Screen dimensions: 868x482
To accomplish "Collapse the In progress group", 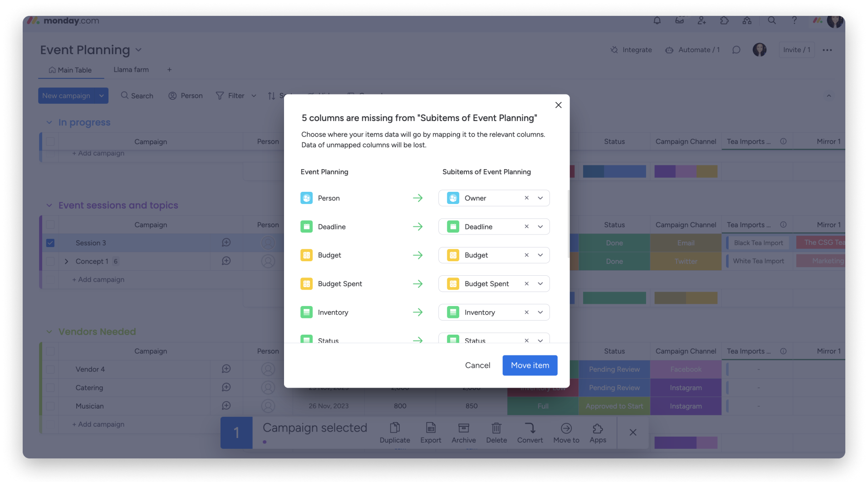I will tap(49, 122).
